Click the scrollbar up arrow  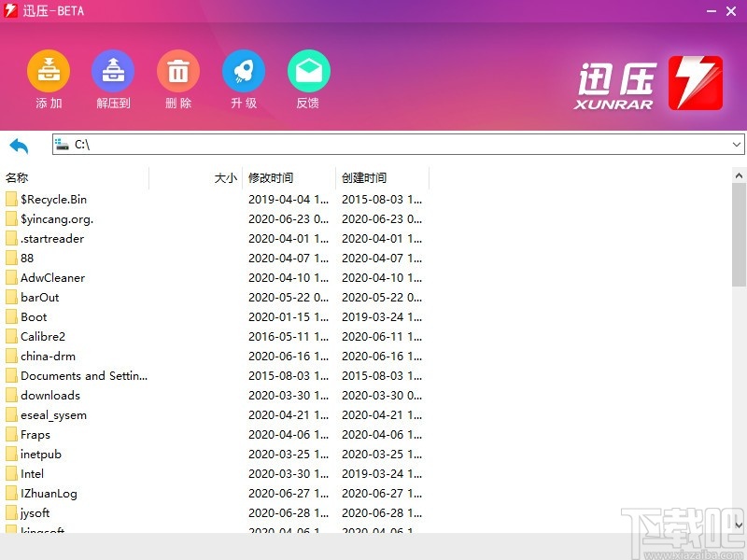pyautogui.click(x=737, y=174)
